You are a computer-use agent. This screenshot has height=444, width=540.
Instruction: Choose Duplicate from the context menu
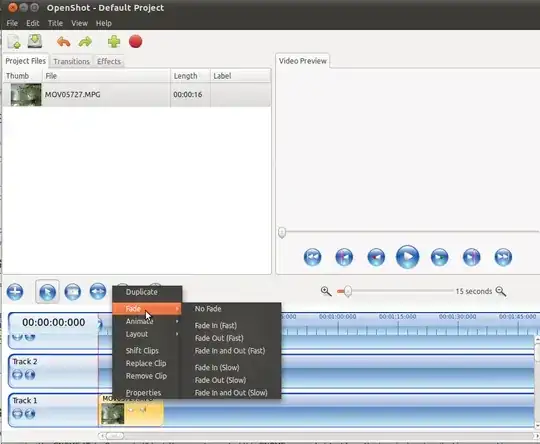147,292
